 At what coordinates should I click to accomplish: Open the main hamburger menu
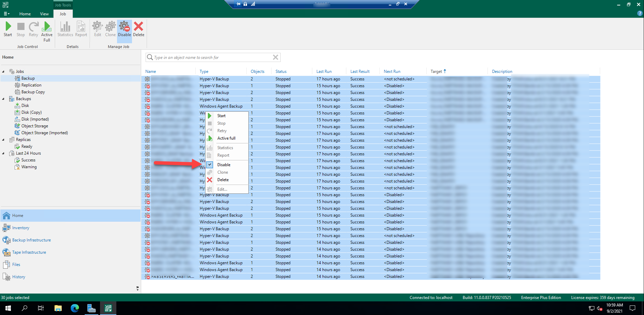coord(6,14)
